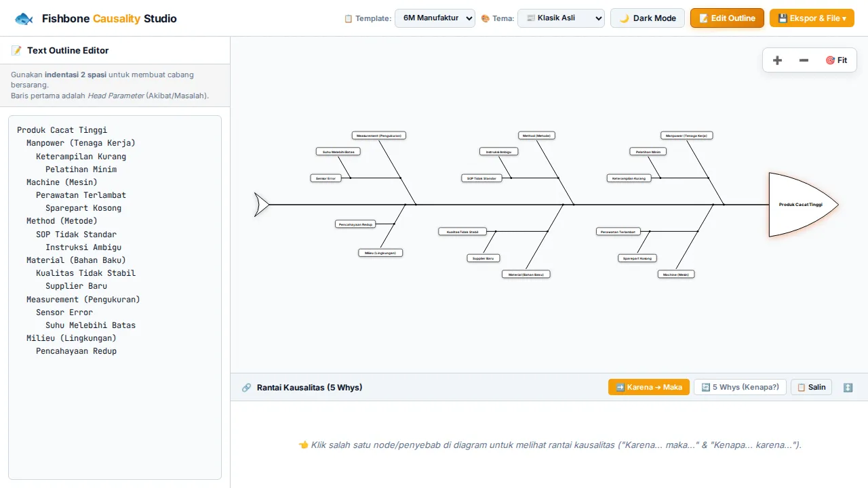Switch to 5 Whys (Kenapa?) mode

[x=741, y=387]
